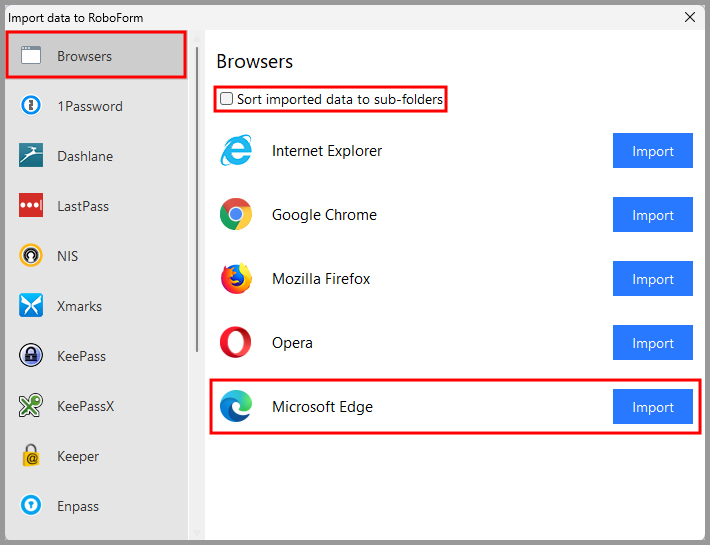Screen dimensions: 710x545
Task: Select the Dashlane sidebar icon
Action: click(x=31, y=156)
